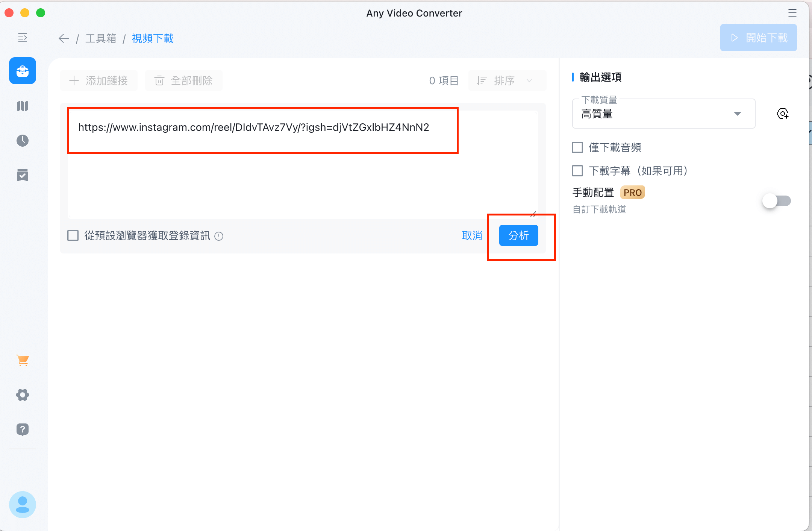The height and width of the screenshot is (531, 812).
Task: Click the 分析 button
Action: point(519,235)
